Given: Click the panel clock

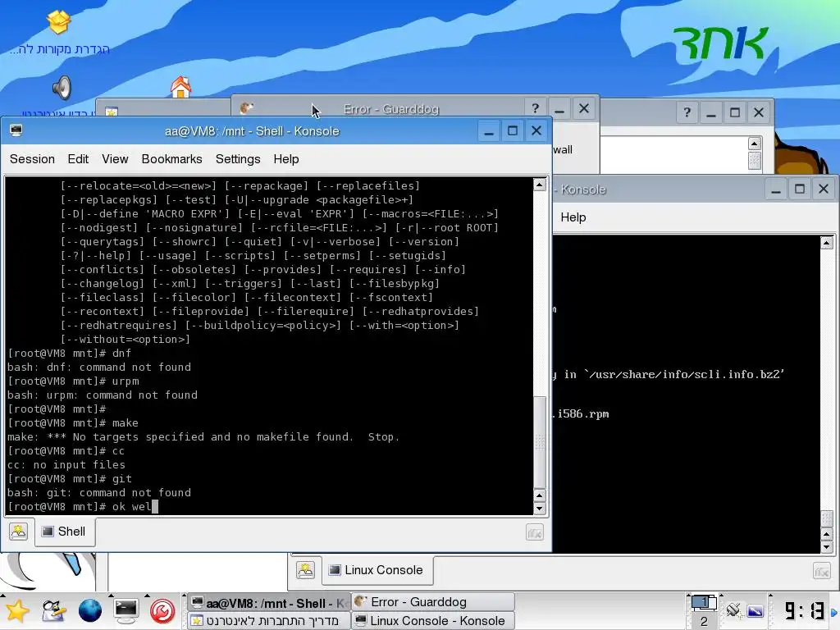Looking at the screenshot, I should pos(805,610).
